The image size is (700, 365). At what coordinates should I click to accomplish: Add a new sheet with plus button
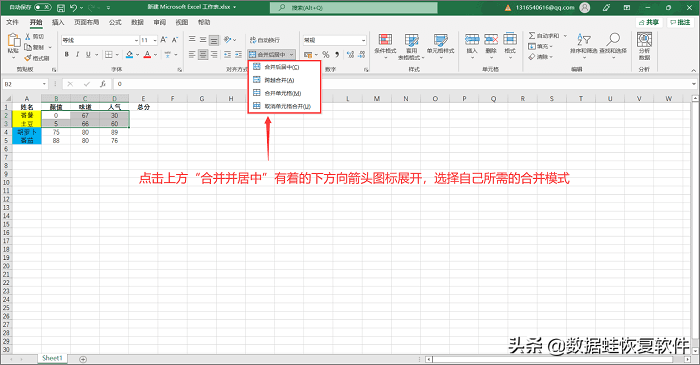tap(83, 359)
